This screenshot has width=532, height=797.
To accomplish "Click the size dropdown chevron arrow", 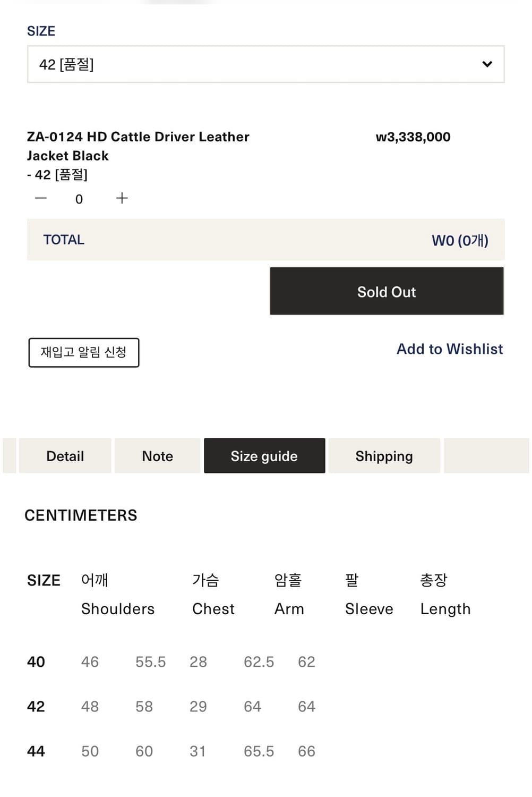I will (487, 64).
